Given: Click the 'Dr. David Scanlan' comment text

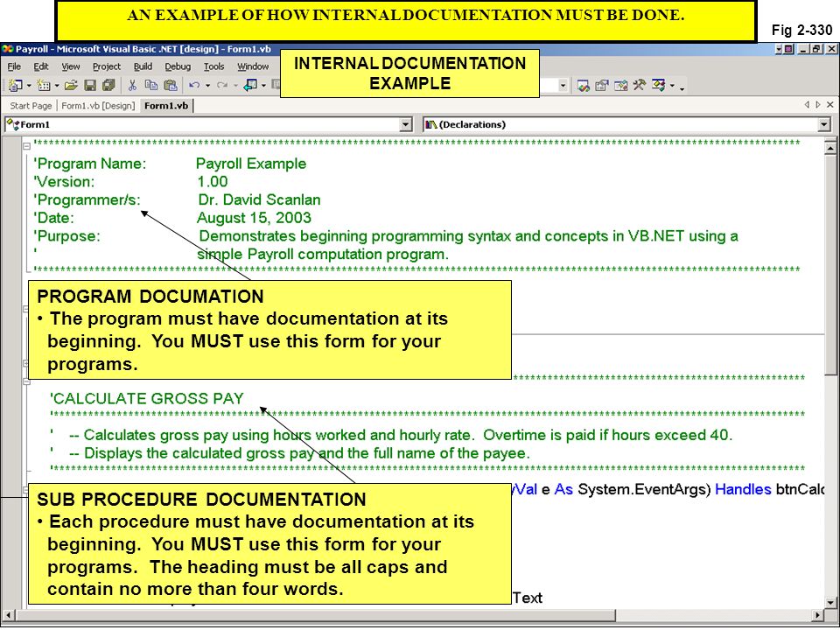Looking at the screenshot, I should [x=259, y=199].
